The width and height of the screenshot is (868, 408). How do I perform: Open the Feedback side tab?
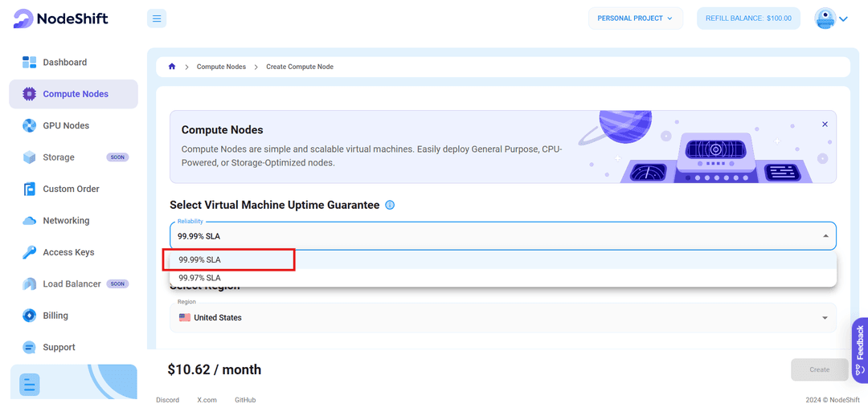(x=859, y=349)
